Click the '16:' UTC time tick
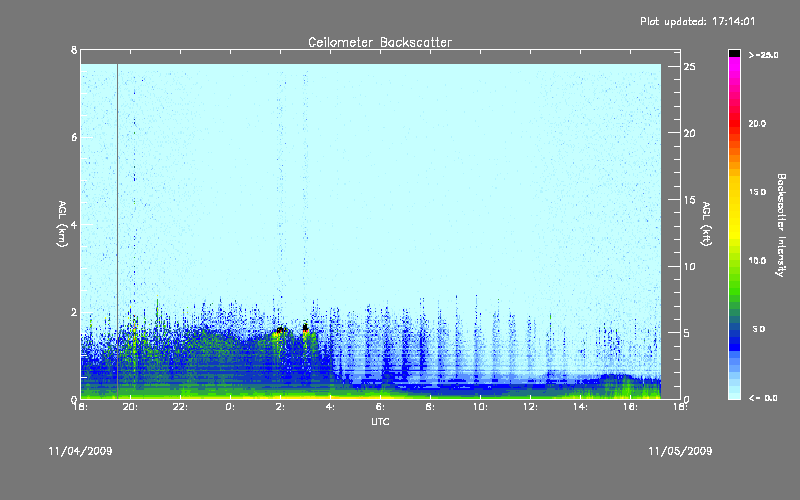 [x=630, y=407]
